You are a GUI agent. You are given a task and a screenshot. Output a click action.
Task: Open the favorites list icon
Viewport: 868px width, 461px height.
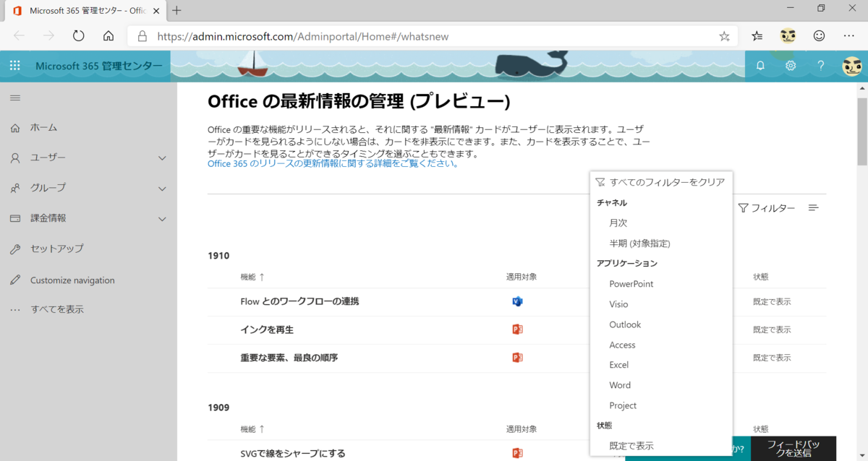[757, 35]
